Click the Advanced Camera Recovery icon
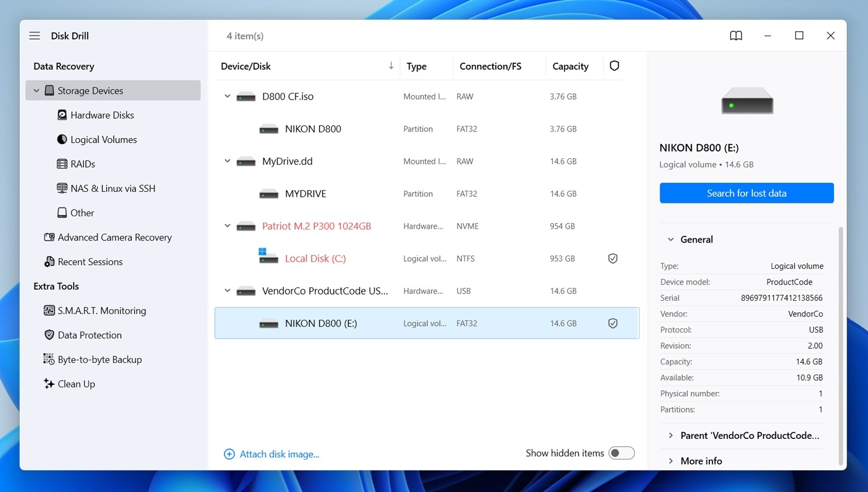 (49, 237)
